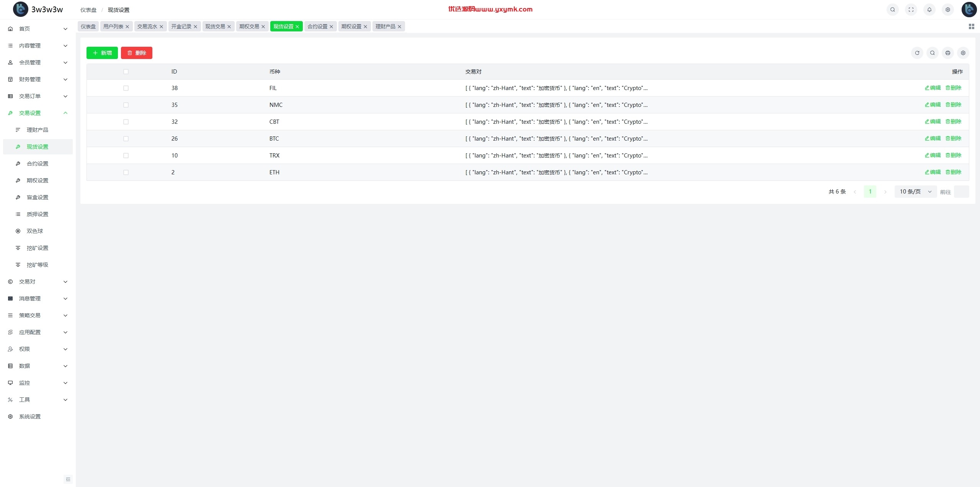The height and width of the screenshot is (487, 980).
Task: Click the header search icon
Action: [x=892, y=10]
